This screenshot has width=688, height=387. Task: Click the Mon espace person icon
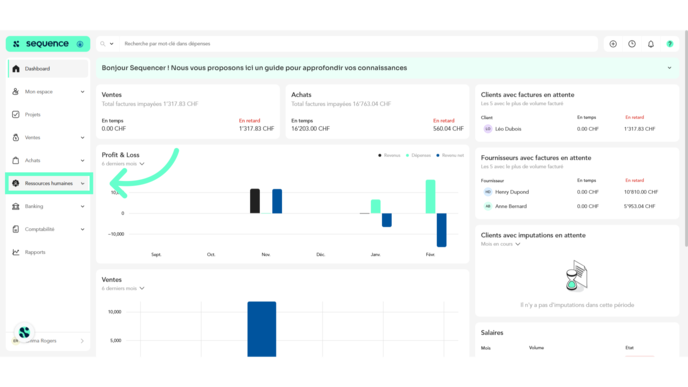[x=16, y=92]
